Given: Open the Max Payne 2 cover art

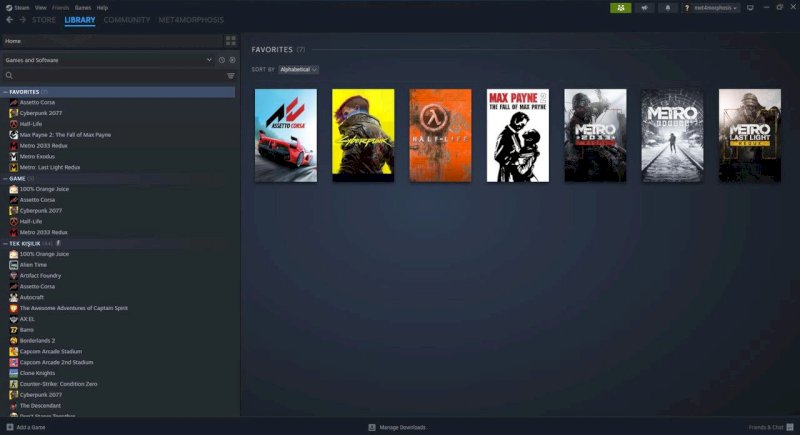Looking at the screenshot, I should [518, 136].
